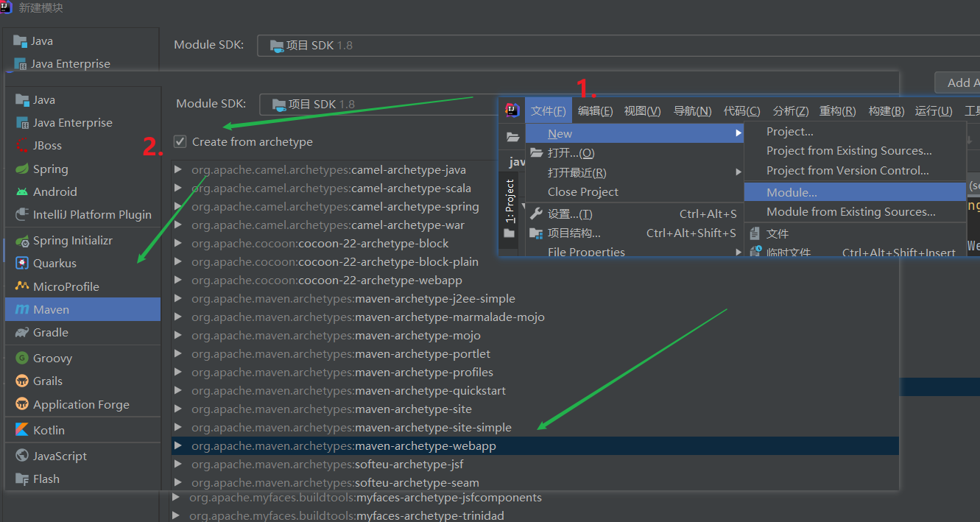Select Project from Version Control...
Screen dimensions: 980x522
point(855,170)
